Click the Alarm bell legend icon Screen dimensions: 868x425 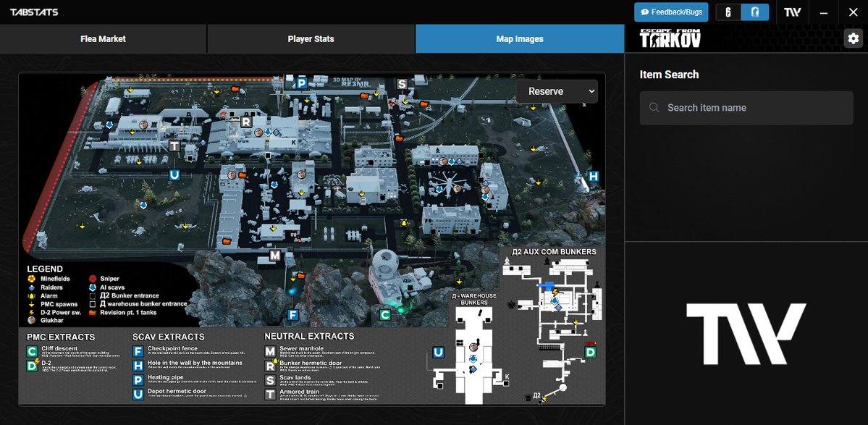(32, 296)
